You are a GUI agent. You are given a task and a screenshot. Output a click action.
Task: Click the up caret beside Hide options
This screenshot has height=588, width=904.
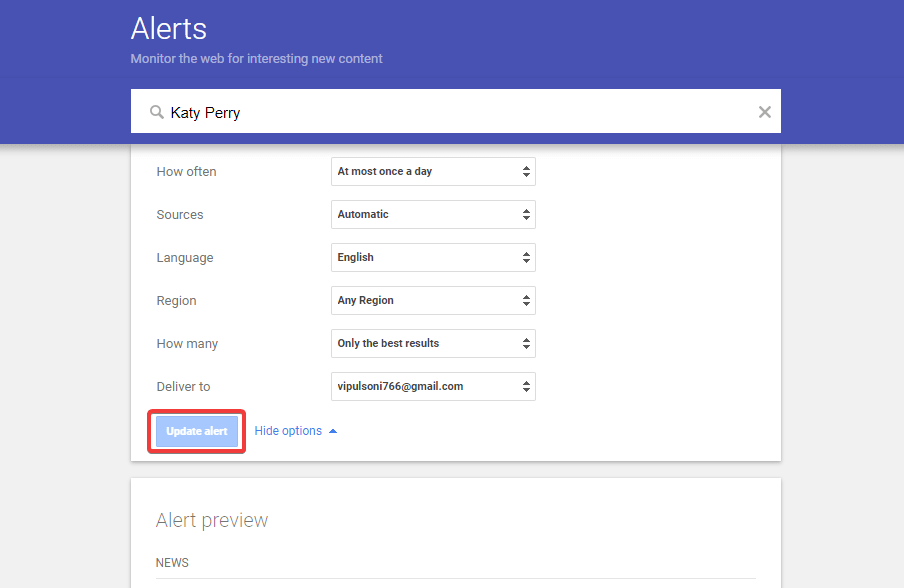[333, 431]
